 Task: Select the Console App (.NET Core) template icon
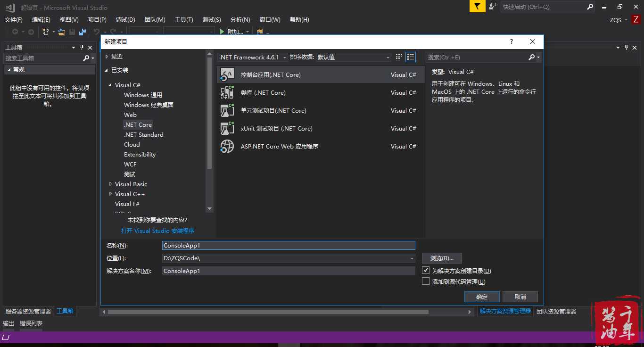(x=227, y=75)
